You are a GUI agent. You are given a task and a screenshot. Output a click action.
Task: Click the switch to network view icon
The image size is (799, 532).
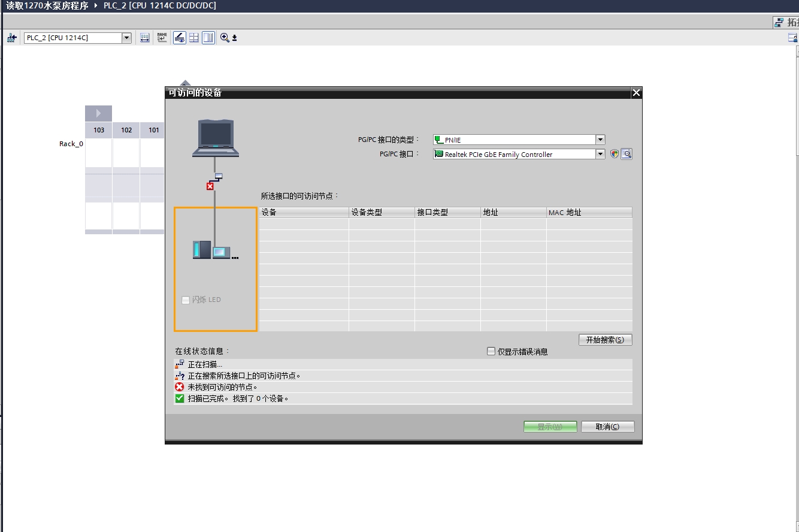pyautogui.click(x=11, y=38)
